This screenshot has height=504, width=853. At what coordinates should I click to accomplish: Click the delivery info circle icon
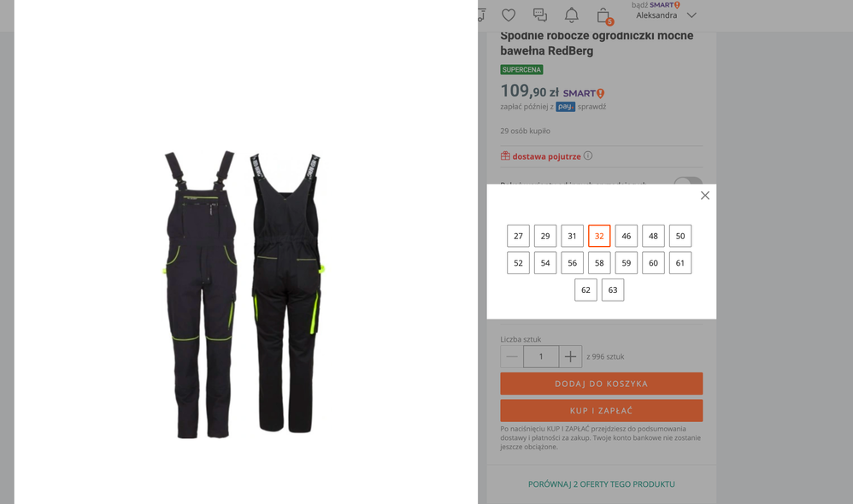click(x=588, y=155)
